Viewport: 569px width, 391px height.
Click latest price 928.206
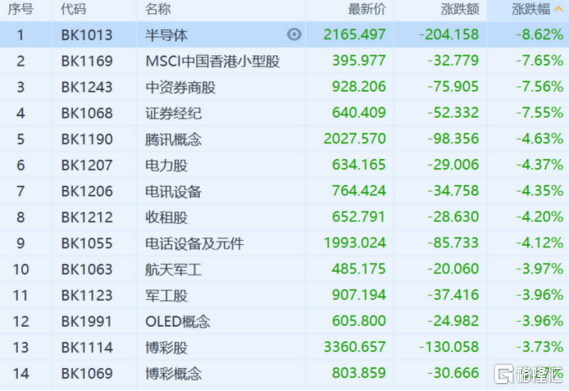tap(359, 87)
